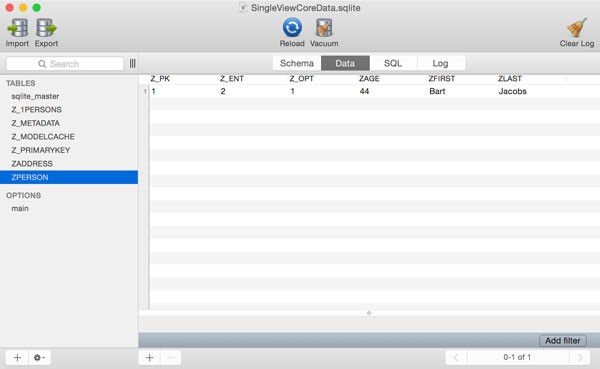Maximize the window with green button
The image size is (600, 369).
coord(37,8)
